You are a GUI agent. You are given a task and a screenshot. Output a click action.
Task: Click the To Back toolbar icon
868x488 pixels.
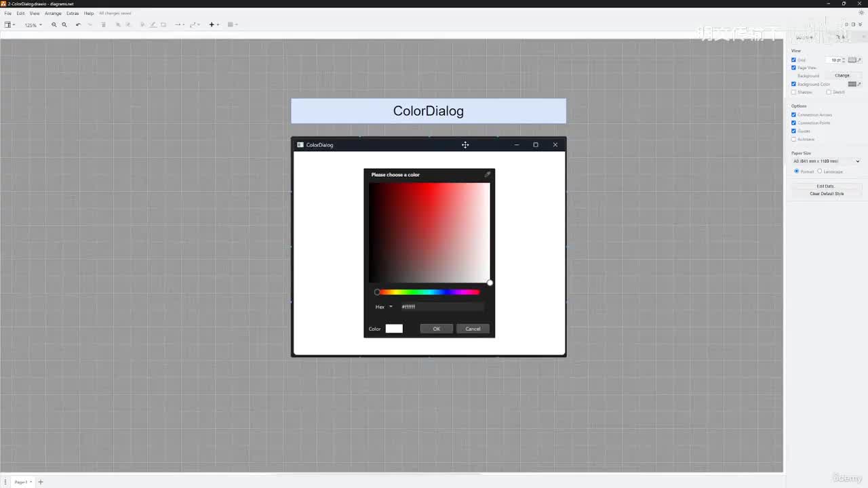128,24
